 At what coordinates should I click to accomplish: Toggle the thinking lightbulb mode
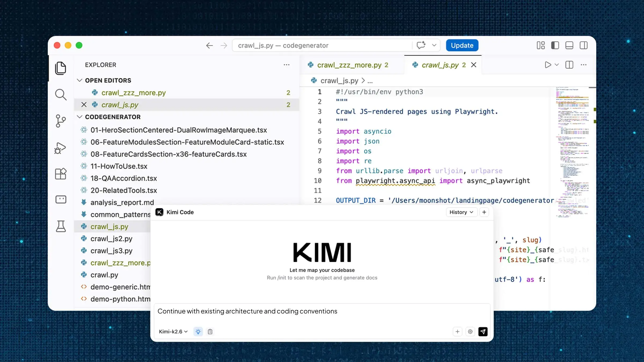coord(198,332)
